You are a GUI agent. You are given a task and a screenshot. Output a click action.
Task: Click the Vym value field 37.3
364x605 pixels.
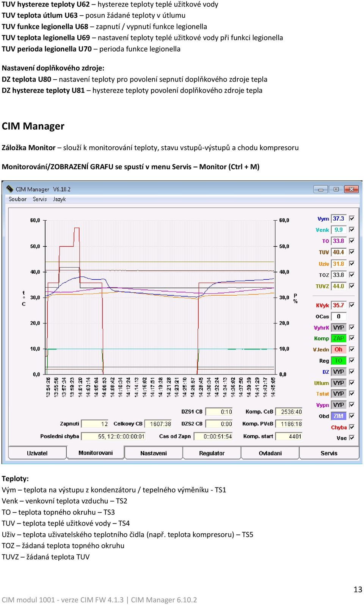339,219
